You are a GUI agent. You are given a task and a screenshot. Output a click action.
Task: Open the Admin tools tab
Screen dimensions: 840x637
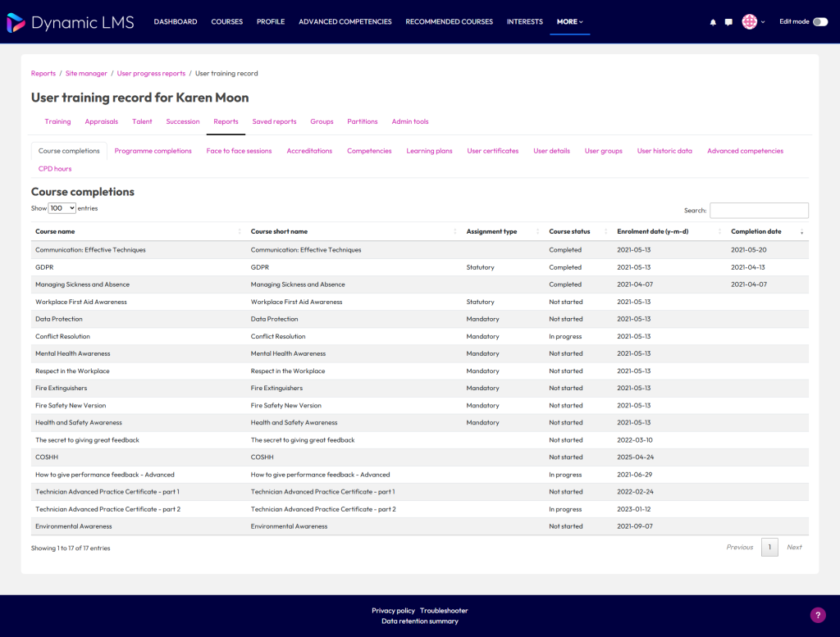coord(410,121)
